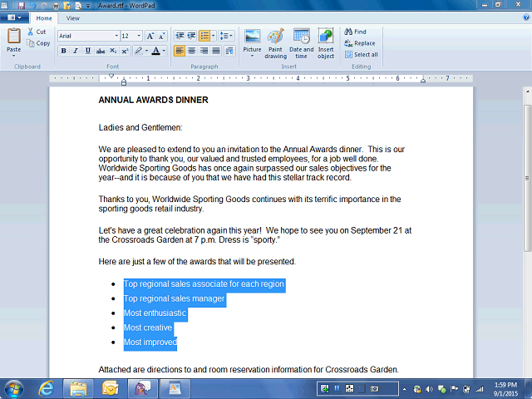Screen dimensions: 532x399
Task: Apply text highlight color
Action: (x=139, y=51)
